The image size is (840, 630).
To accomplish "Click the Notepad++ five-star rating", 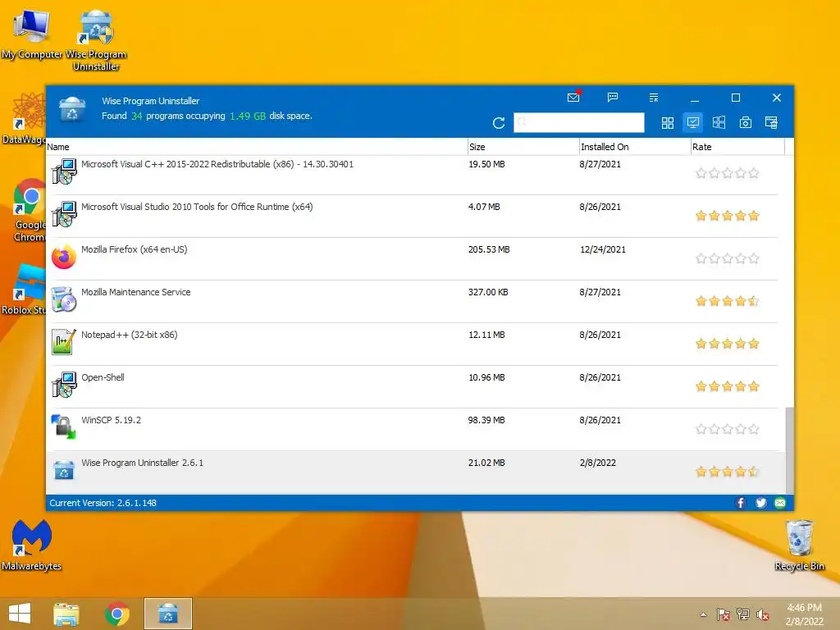I will pyautogui.click(x=727, y=344).
